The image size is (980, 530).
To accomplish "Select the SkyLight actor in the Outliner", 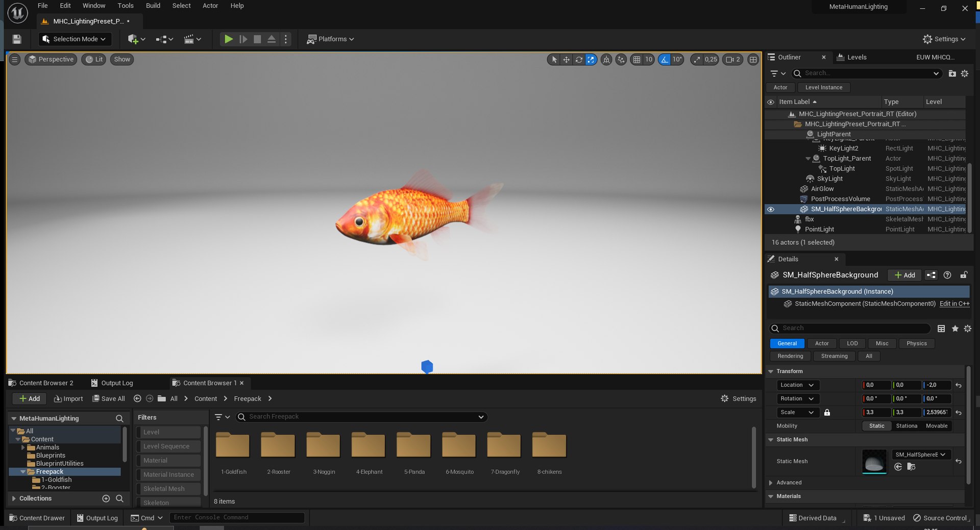I will 829,179.
